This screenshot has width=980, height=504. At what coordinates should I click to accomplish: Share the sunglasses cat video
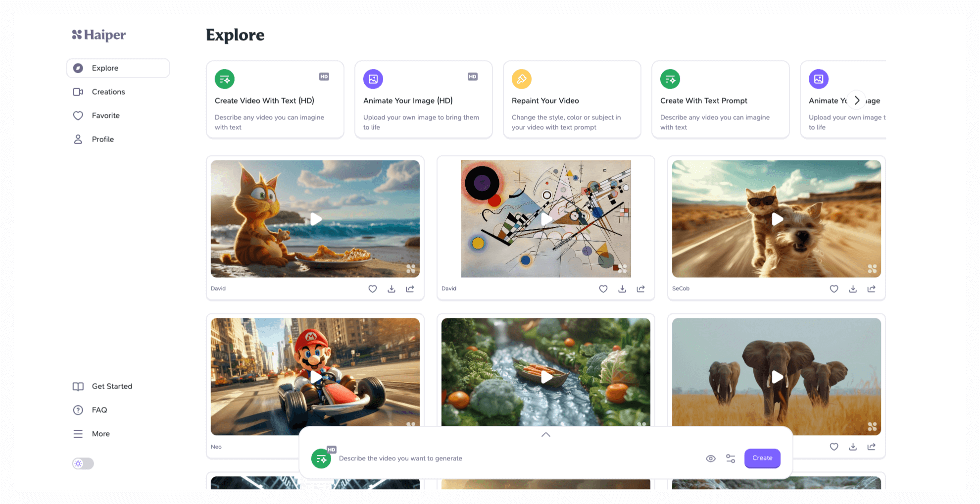click(x=872, y=289)
